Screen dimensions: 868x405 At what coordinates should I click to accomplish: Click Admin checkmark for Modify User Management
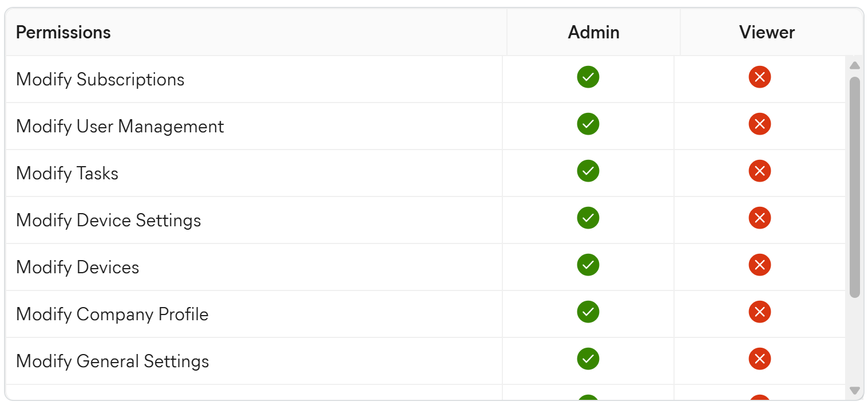tap(588, 124)
